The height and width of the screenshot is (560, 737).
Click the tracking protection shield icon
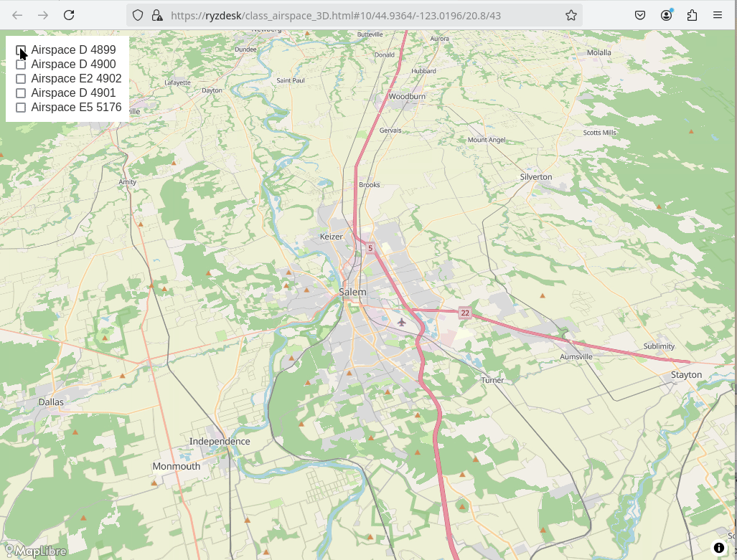point(139,15)
